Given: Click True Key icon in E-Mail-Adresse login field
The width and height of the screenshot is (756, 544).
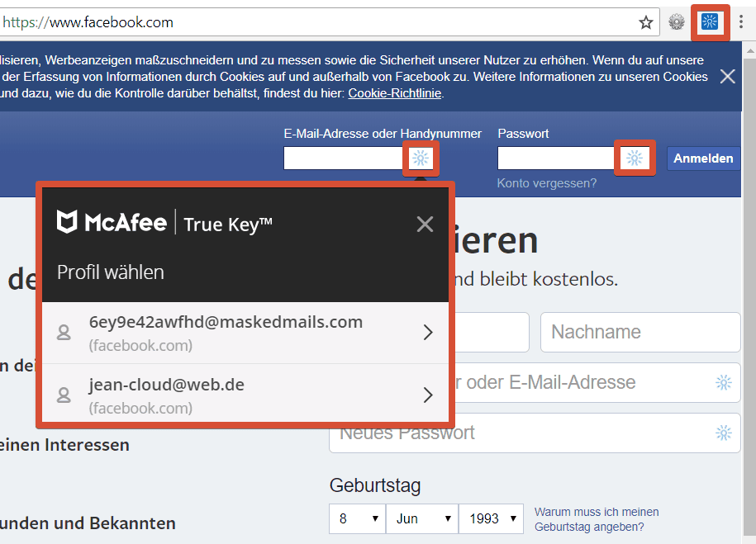Looking at the screenshot, I should [x=421, y=158].
